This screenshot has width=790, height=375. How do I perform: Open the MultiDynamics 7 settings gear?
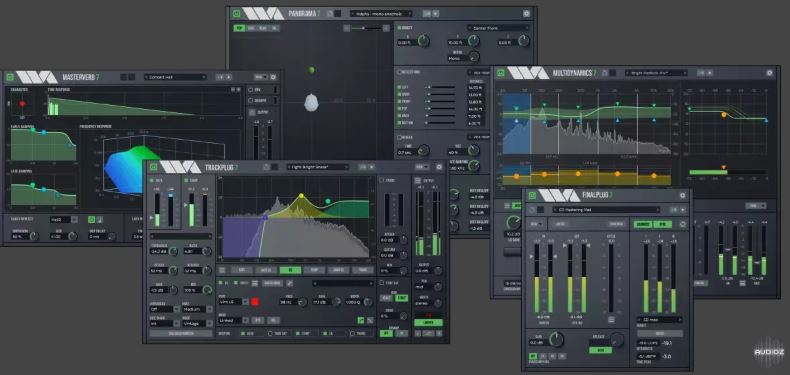tap(769, 73)
